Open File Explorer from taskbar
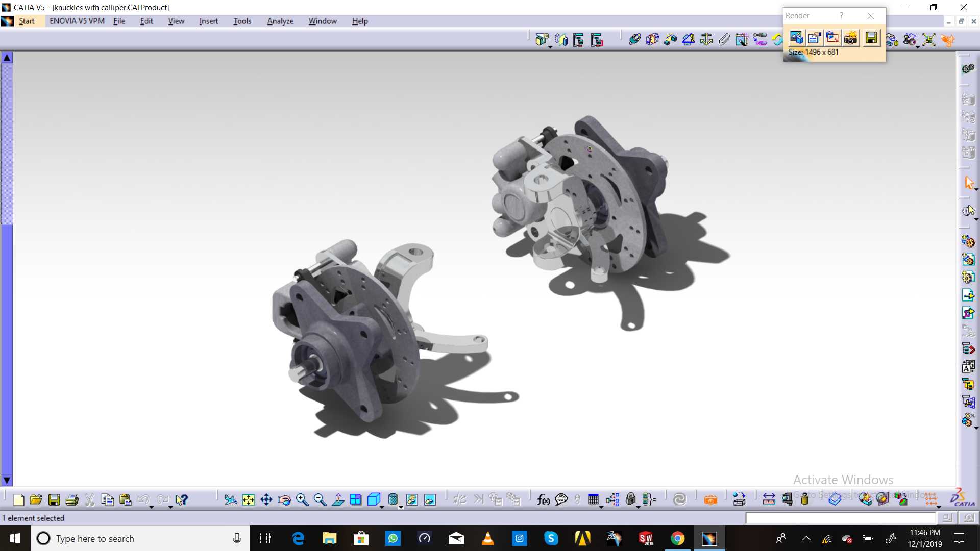980x551 pixels. coord(329,538)
